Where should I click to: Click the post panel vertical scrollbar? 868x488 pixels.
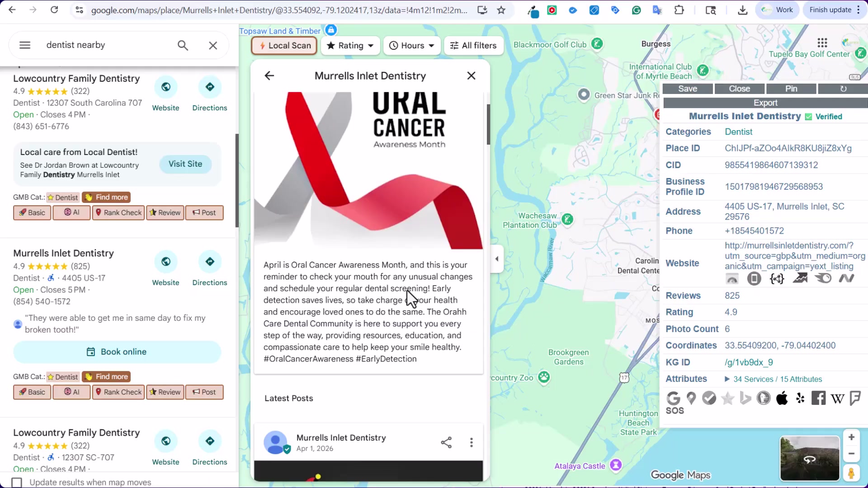[x=488, y=124]
